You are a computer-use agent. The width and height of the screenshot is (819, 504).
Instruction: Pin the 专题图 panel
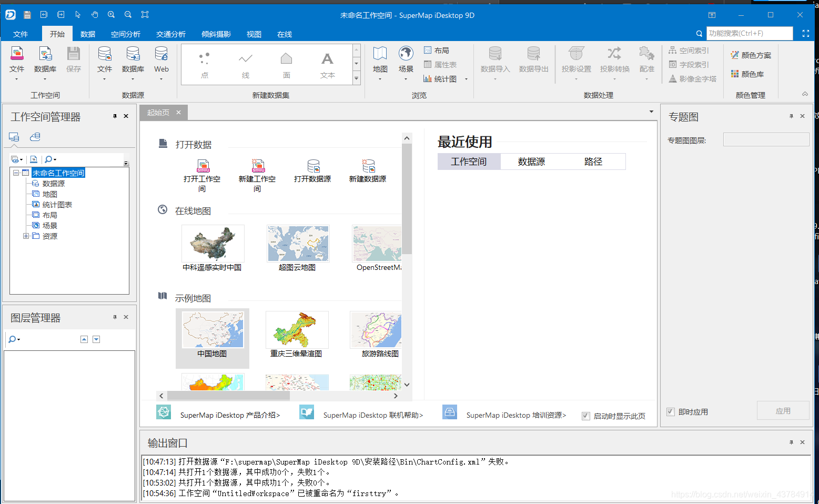[791, 116]
